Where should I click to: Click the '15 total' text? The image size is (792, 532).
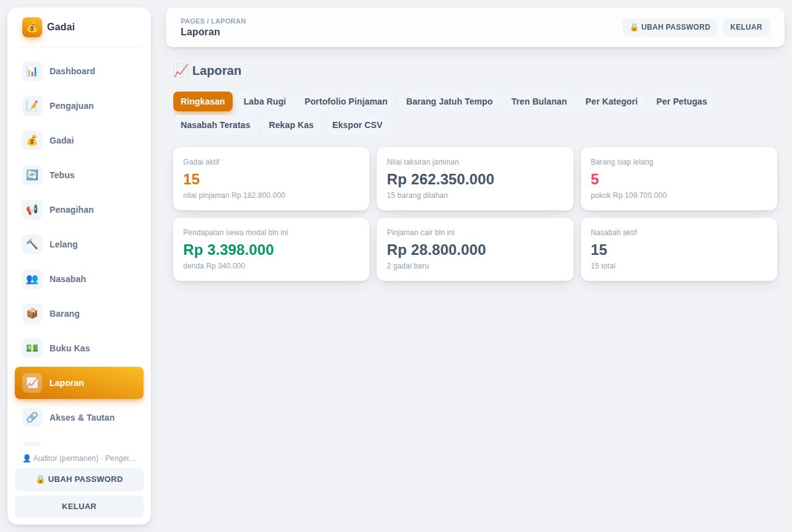click(603, 266)
